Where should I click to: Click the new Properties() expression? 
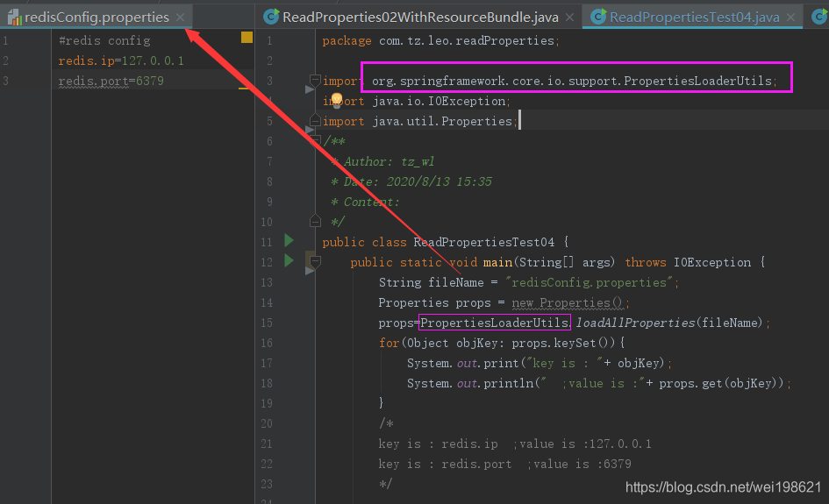(x=568, y=302)
